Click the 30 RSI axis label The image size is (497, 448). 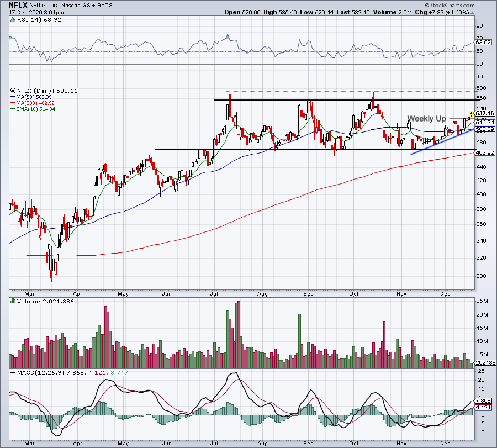tap(479, 64)
